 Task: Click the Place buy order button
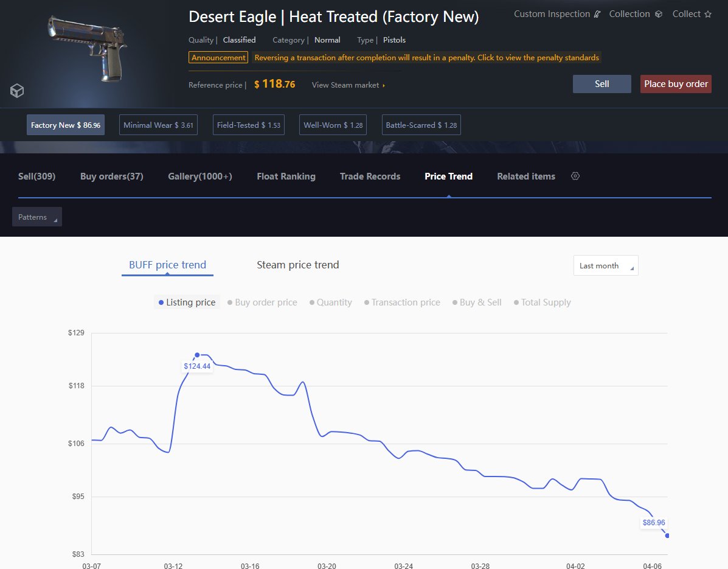pyautogui.click(x=676, y=84)
